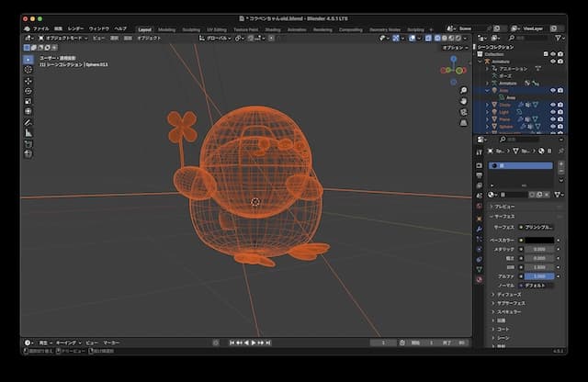Open the オブジェクト header menu
Screen dimensions: 588x382
tap(149, 39)
